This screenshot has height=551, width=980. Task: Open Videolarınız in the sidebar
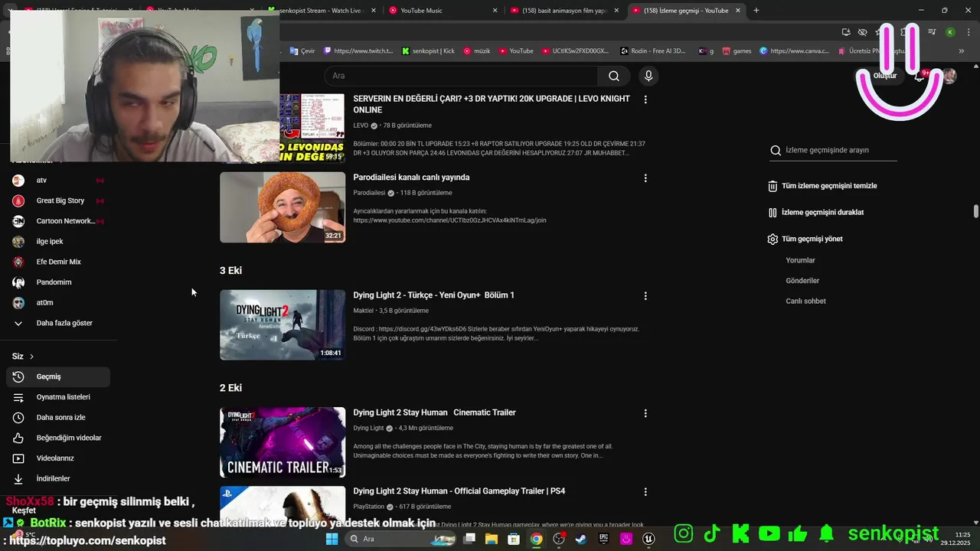pyautogui.click(x=58, y=458)
